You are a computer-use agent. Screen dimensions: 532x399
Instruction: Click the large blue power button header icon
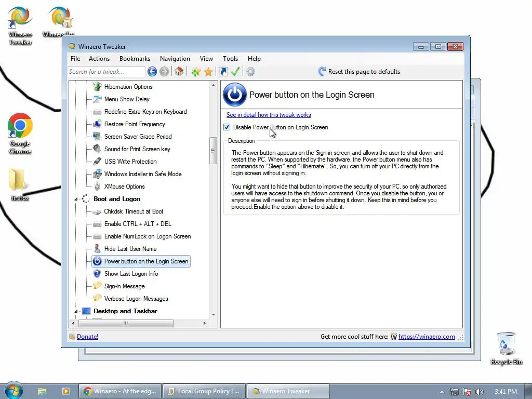[234, 95]
